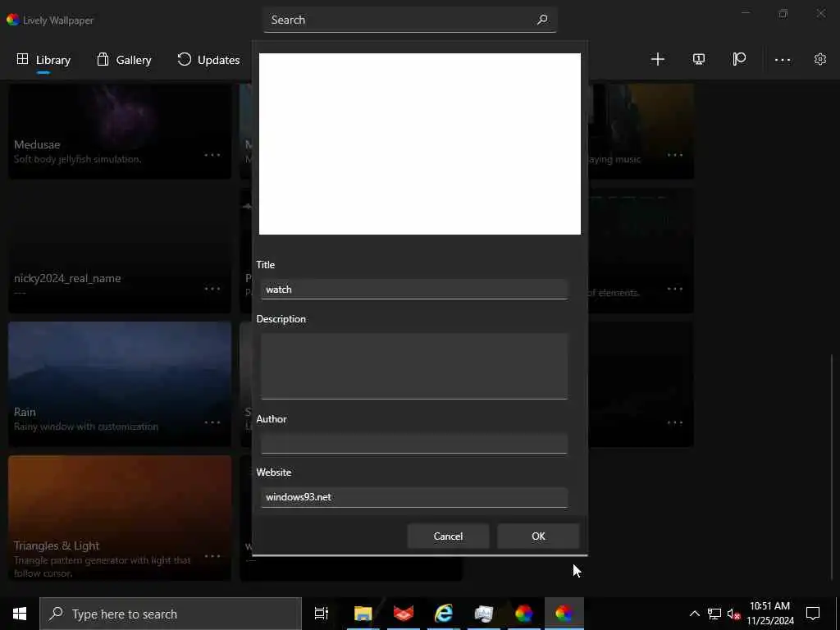
Task: Open the Windows Start menu
Action: pyautogui.click(x=20, y=614)
